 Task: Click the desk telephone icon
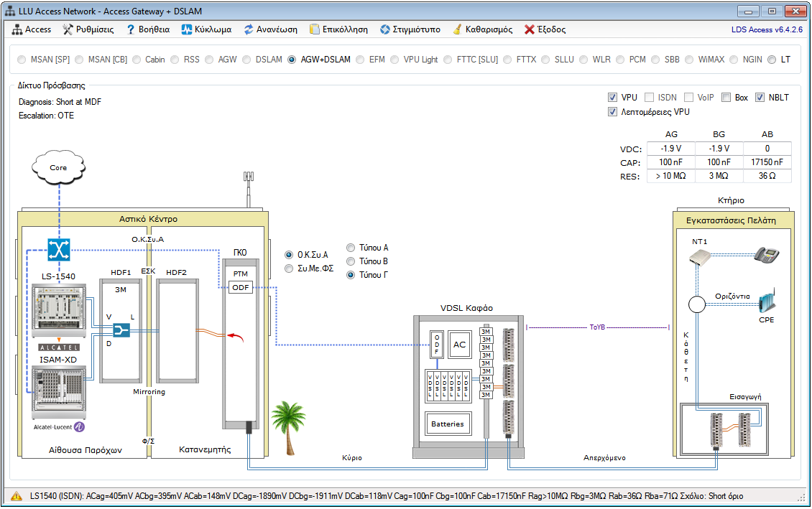pyautogui.click(x=766, y=255)
